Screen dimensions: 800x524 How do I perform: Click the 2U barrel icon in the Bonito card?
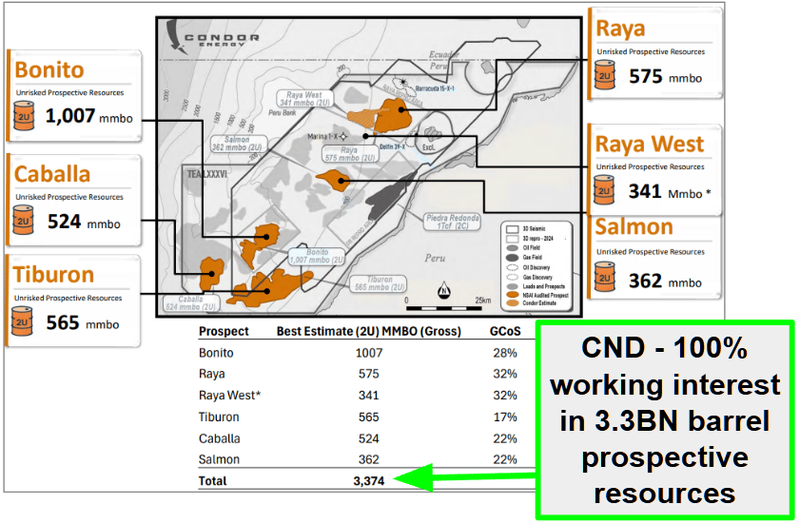[x=23, y=115]
